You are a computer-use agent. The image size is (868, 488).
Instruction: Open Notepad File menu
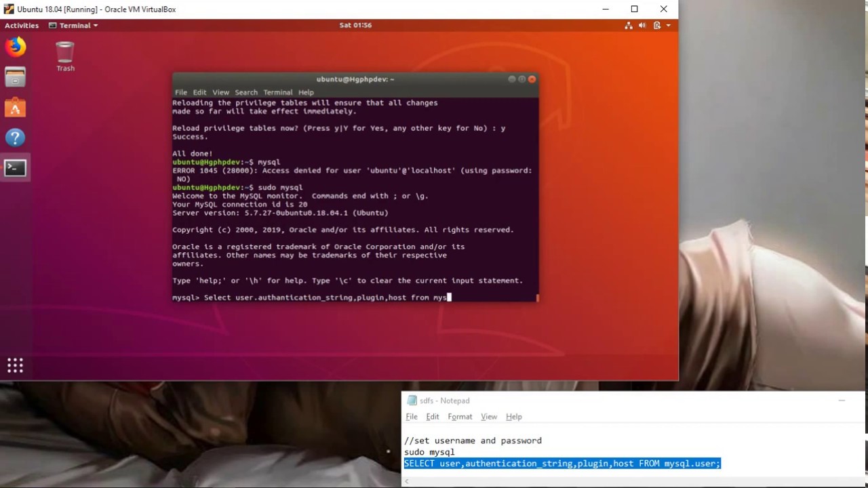pos(412,417)
